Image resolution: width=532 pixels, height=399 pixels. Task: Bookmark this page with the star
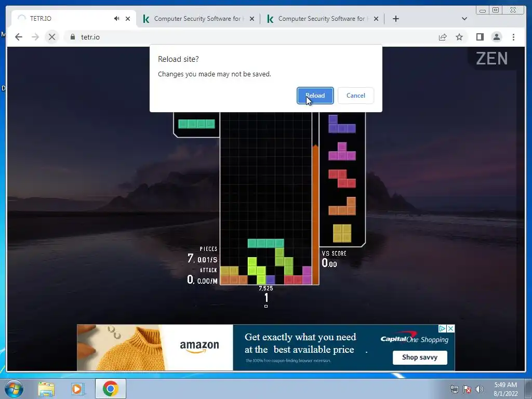pos(459,37)
